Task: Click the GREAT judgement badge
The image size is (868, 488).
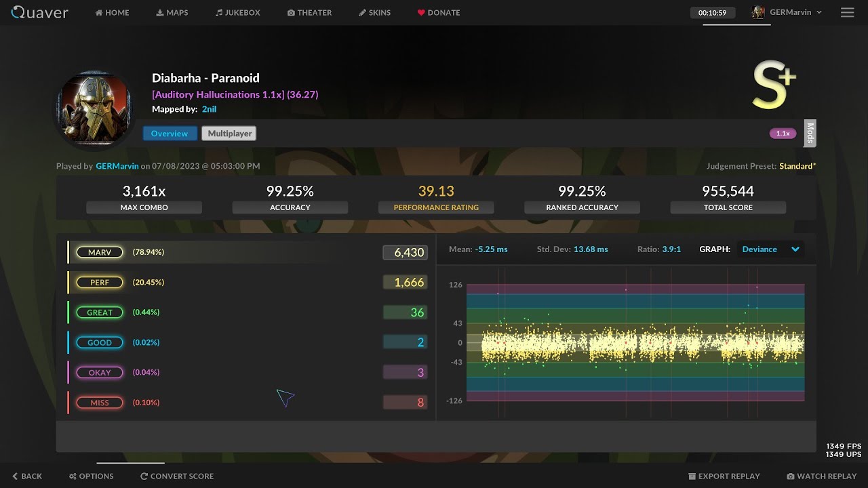Action: [100, 312]
